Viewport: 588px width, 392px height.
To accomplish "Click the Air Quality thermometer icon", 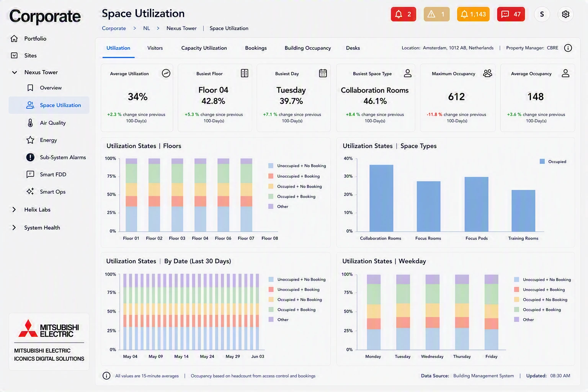I will pyautogui.click(x=30, y=122).
